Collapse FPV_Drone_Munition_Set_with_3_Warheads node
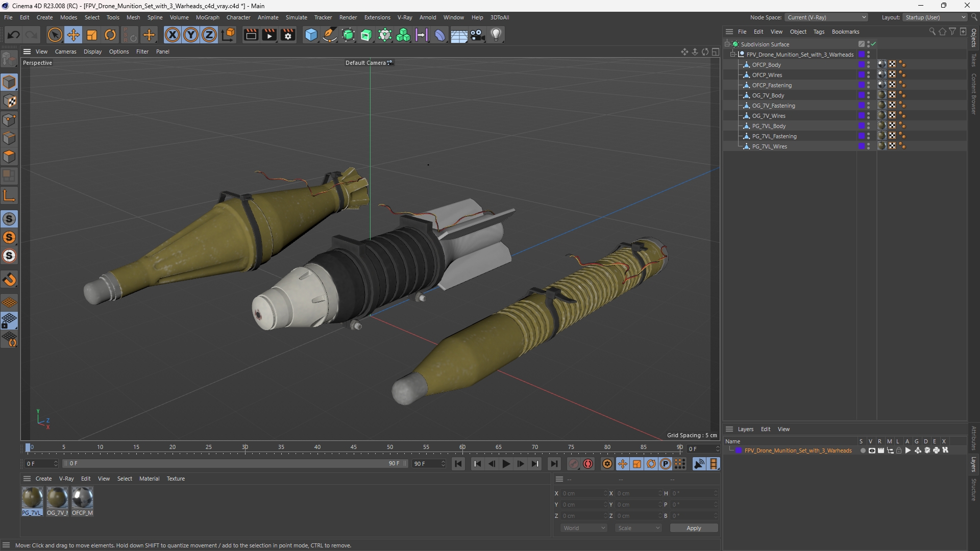Screen dimensions: 980x551 (733, 55)
